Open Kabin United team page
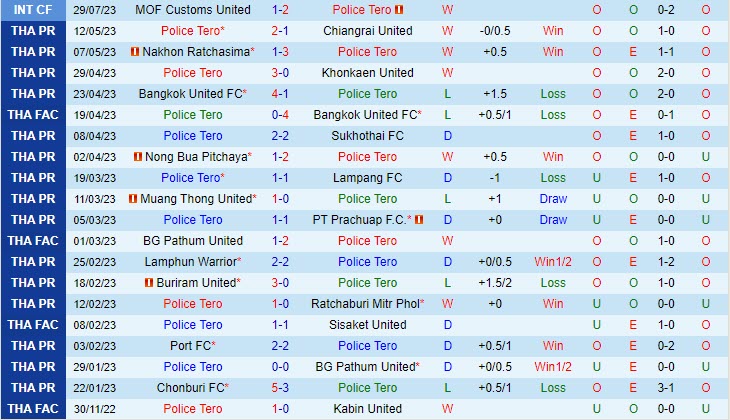The width and height of the screenshot is (730, 420). point(367,409)
